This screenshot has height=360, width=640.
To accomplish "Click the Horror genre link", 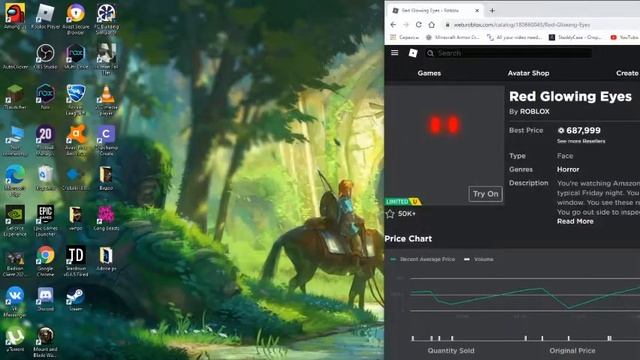I will click(568, 169).
